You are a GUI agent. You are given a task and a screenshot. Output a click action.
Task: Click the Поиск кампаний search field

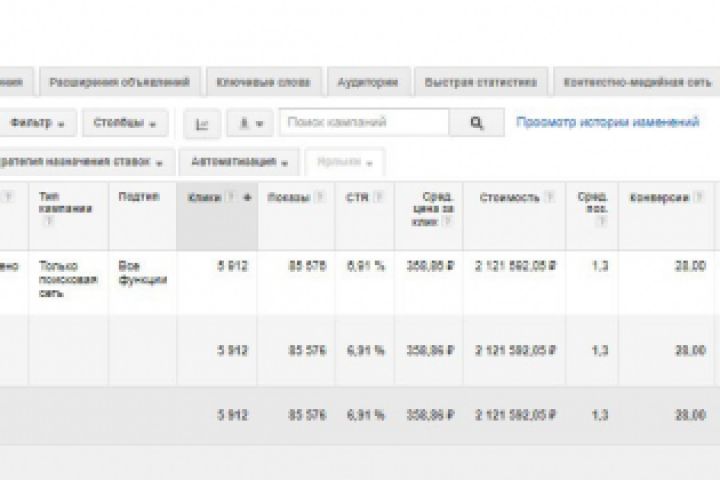click(371, 123)
